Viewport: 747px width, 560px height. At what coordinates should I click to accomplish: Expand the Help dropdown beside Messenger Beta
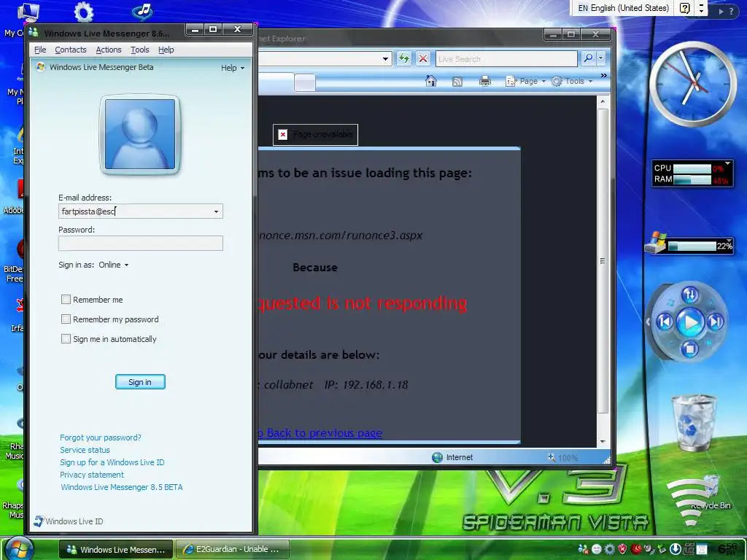[233, 68]
